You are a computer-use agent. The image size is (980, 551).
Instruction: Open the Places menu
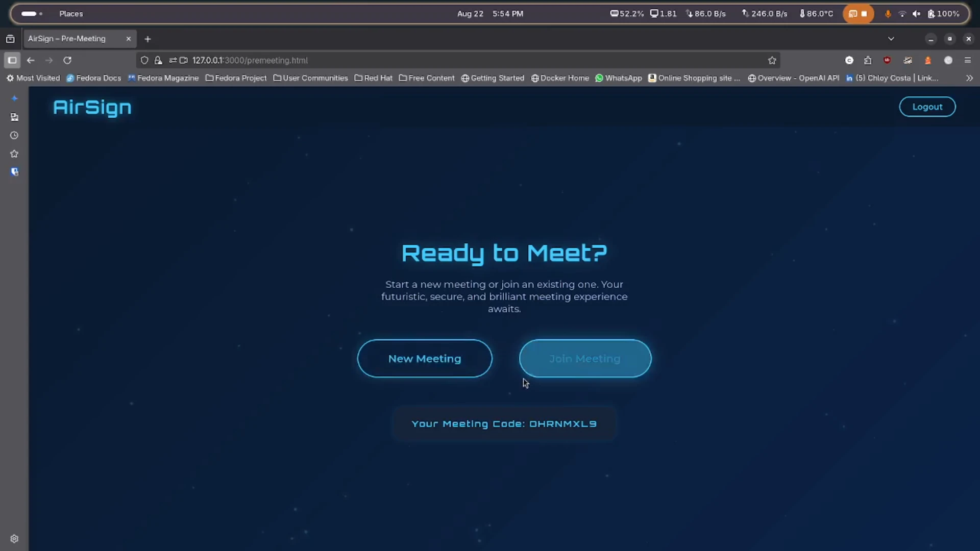70,14
